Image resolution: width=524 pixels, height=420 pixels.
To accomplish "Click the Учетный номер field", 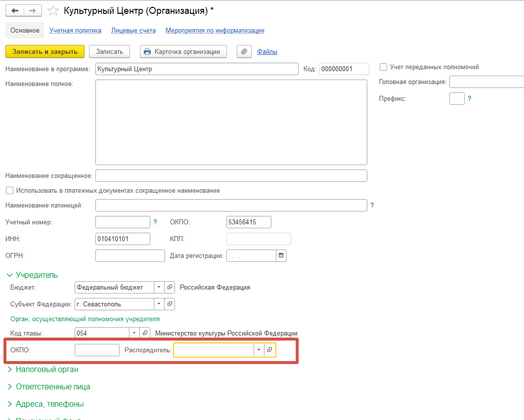I will click(x=123, y=222).
